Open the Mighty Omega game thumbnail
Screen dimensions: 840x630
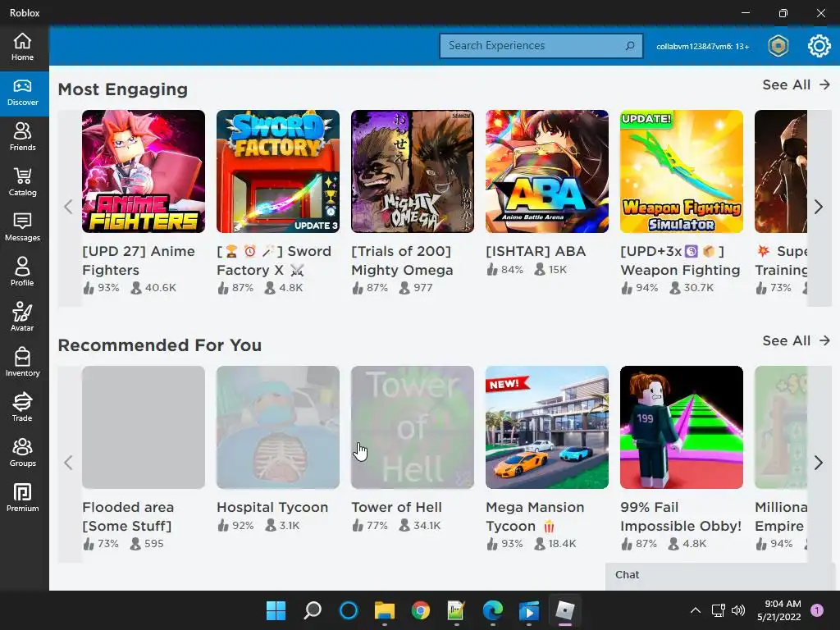(413, 171)
